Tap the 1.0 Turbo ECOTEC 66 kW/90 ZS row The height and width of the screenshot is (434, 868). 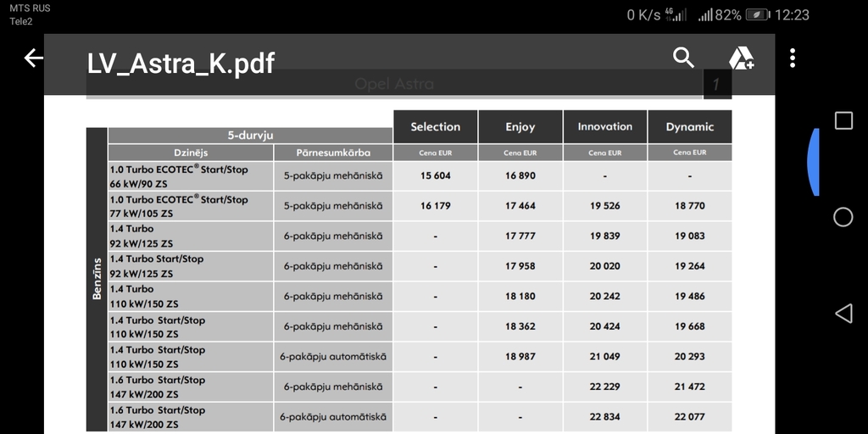tap(420, 176)
